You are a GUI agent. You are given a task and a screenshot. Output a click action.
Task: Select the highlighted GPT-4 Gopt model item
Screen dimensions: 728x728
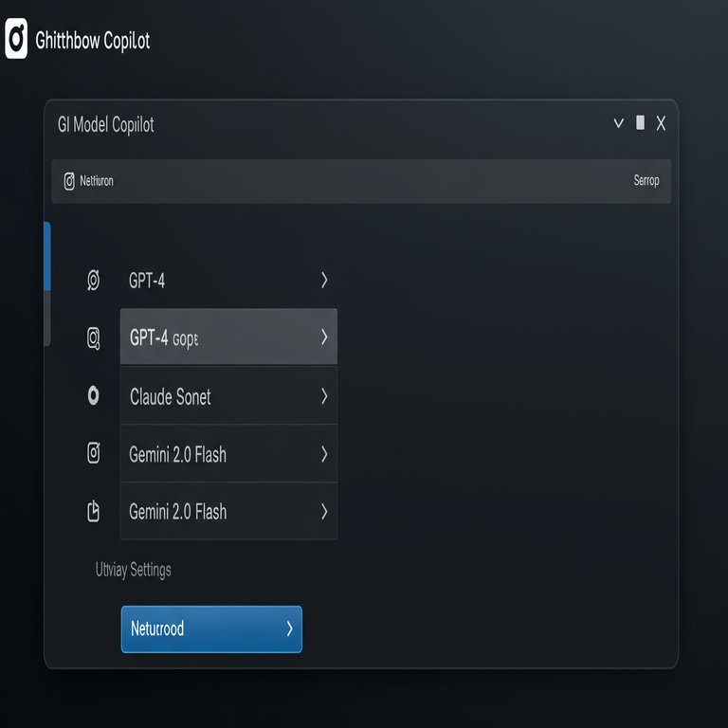(228, 337)
